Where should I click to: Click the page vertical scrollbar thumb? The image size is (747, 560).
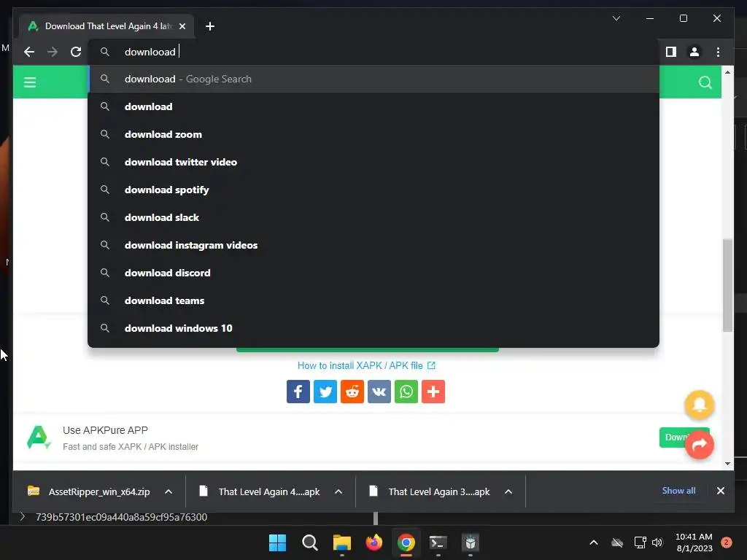tap(727, 285)
